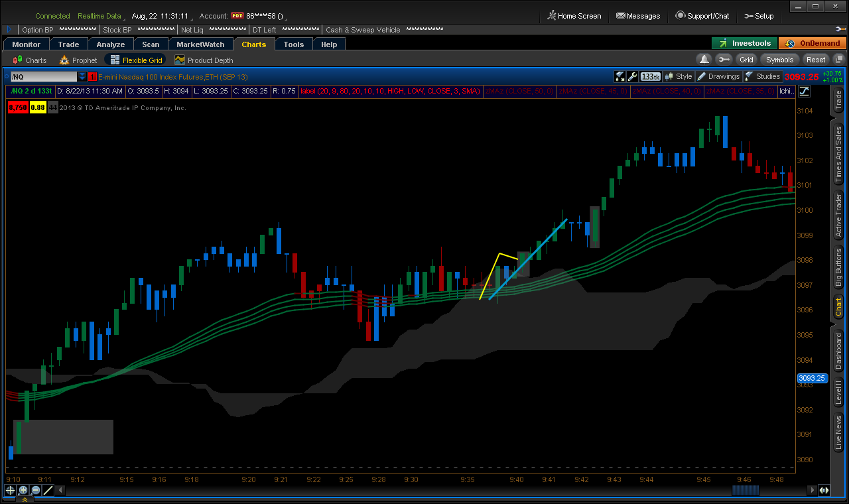Open the Style menu

[x=679, y=77]
